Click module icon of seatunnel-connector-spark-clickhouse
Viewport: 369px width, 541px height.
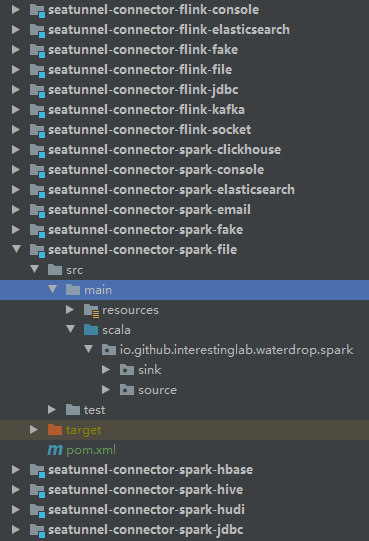point(37,150)
